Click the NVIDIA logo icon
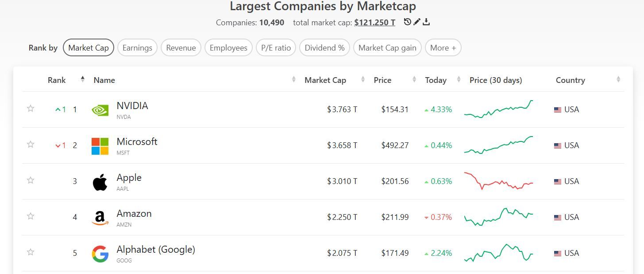This screenshot has width=644, height=274. [x=100, y=110]
